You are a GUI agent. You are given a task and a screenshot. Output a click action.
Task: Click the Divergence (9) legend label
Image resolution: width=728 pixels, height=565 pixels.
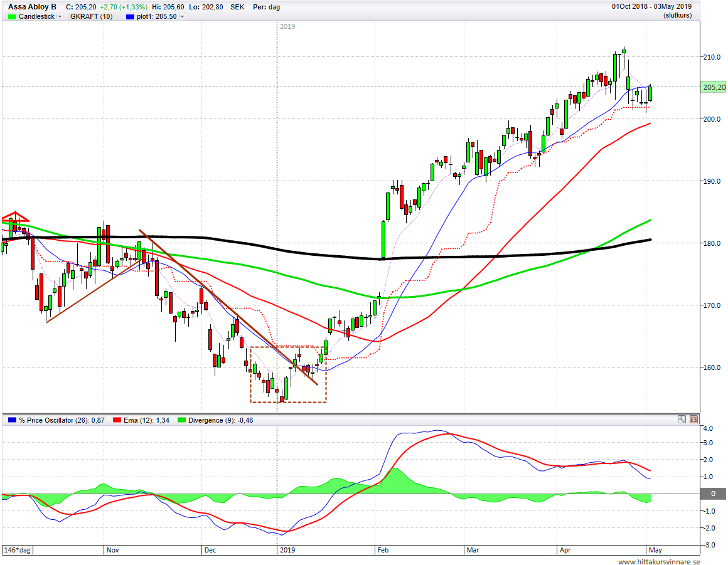tap(220, 420)
